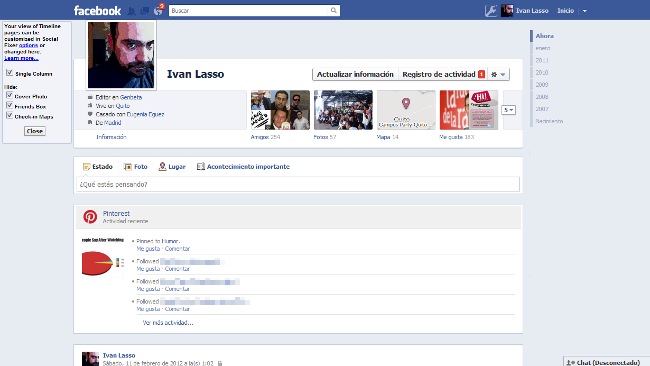Select the Acontecimiento importante tab
This screenshot has width=650, height=366.
(x=243, y=167)
